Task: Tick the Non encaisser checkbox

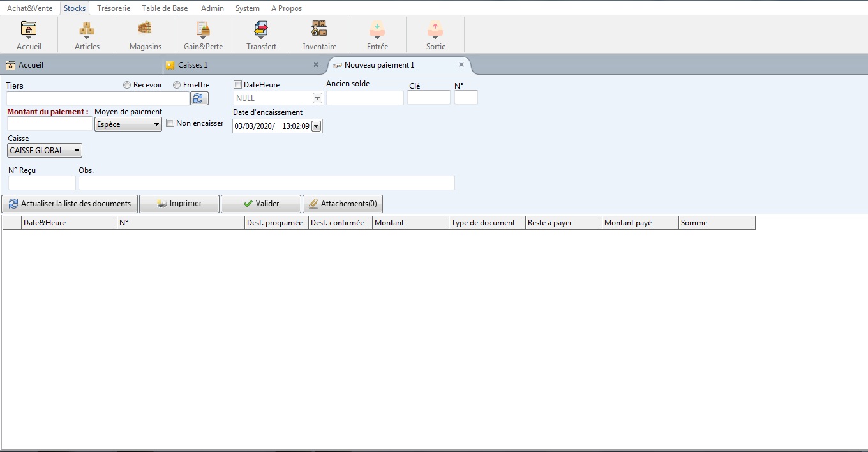Action: pyautogui.click(x=170, y=123)
